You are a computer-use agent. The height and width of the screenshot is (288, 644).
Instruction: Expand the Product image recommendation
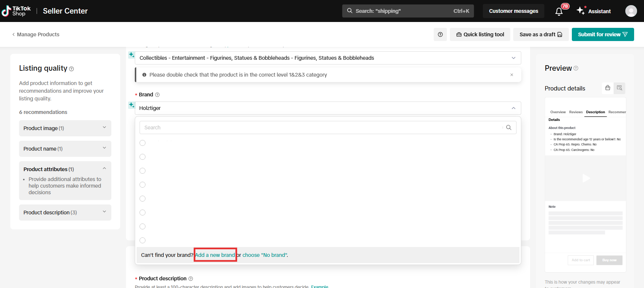pyautogui.click(x=65, y=128)
